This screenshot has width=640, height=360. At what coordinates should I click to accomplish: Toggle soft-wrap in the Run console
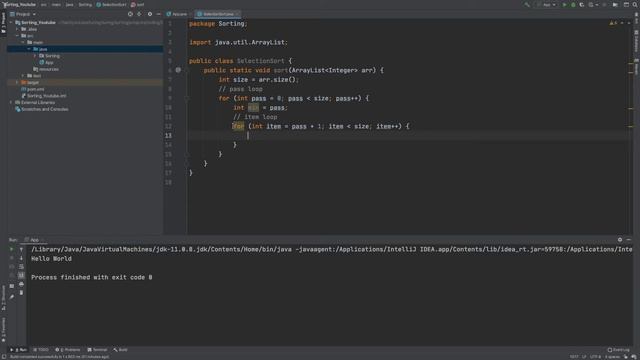pos(21,267)
